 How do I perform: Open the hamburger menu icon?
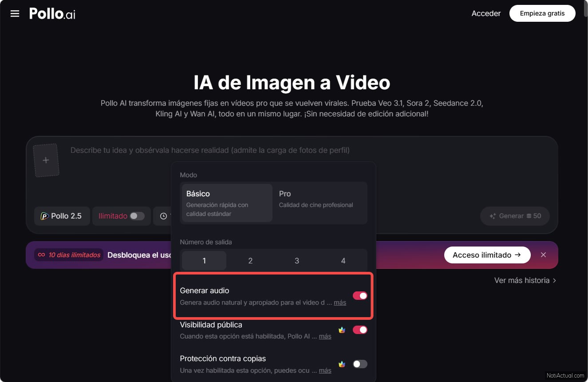[15, 13]
